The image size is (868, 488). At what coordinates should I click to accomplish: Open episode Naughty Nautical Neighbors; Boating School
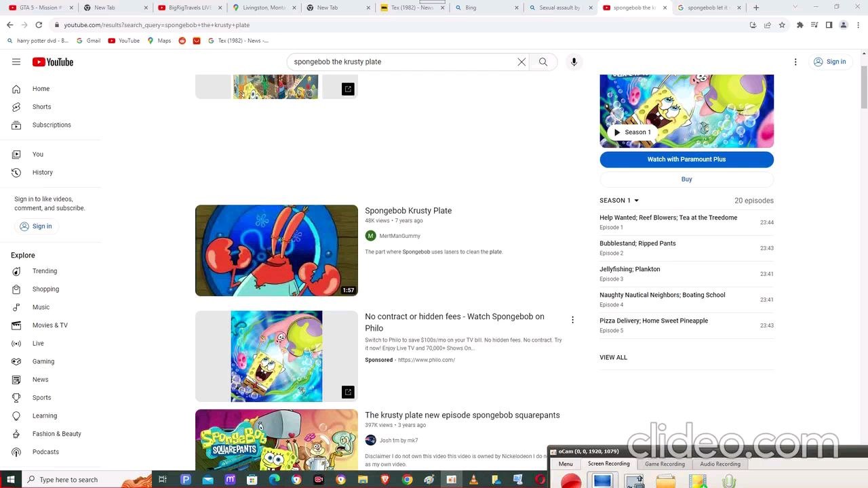(686, 300)
